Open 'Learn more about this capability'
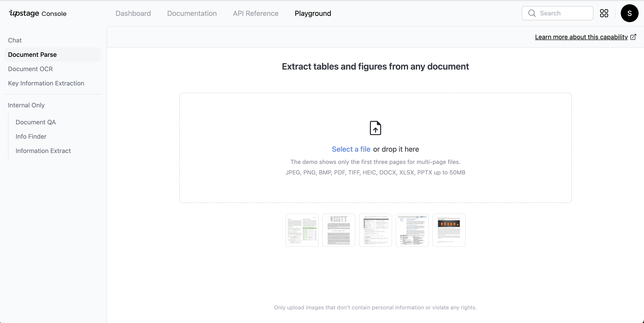 tap(581, 37)
